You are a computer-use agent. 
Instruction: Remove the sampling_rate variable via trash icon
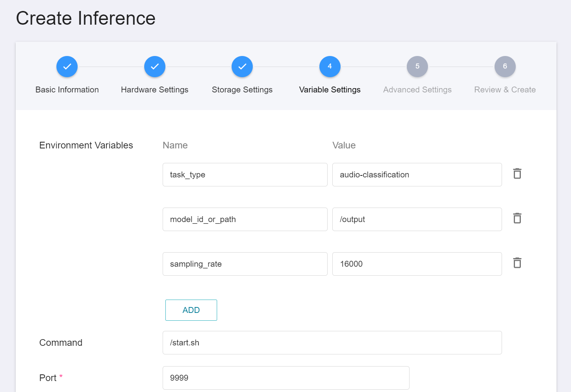coord(517,263)
